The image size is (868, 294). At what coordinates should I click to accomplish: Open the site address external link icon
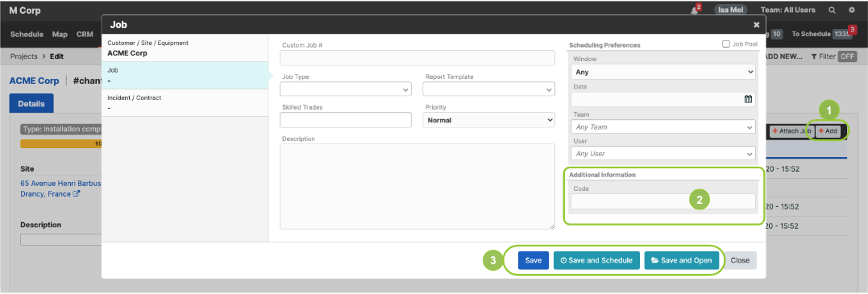pos(77,194)
